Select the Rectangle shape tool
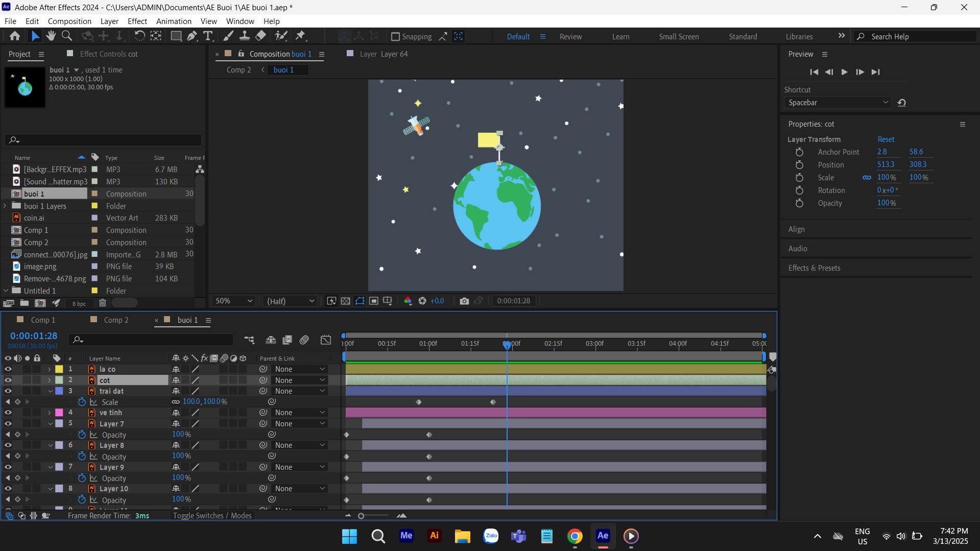 pyautogui.click(x=176, y=36)
